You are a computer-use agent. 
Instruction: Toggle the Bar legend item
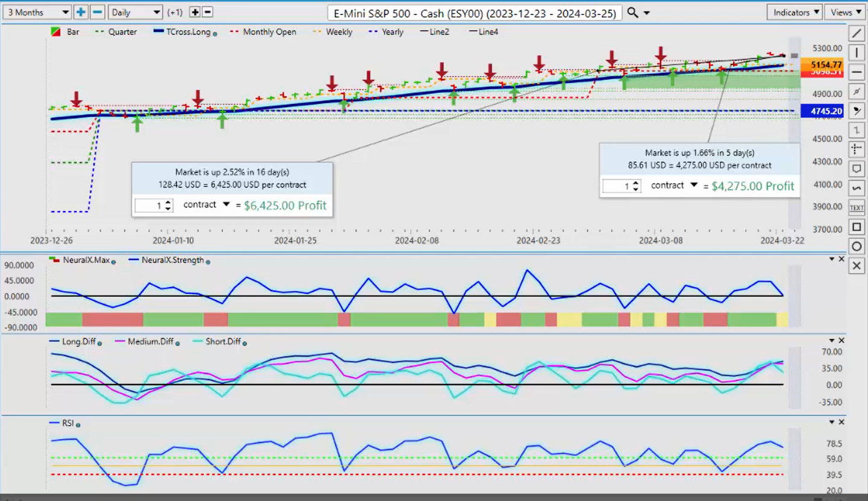64,32
